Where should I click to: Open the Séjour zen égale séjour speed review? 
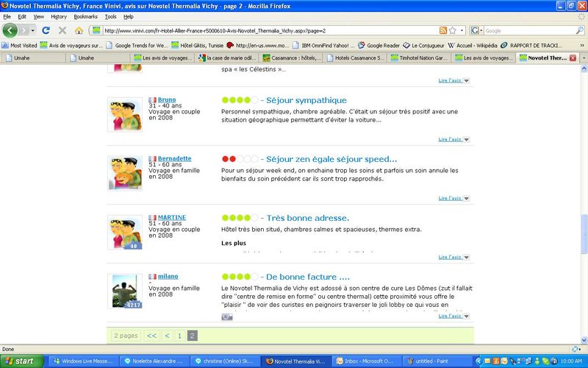tap(331, 159)
